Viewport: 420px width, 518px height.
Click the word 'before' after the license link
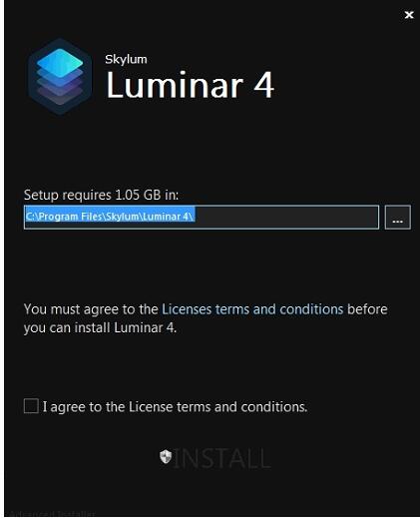tap(367, 309)
